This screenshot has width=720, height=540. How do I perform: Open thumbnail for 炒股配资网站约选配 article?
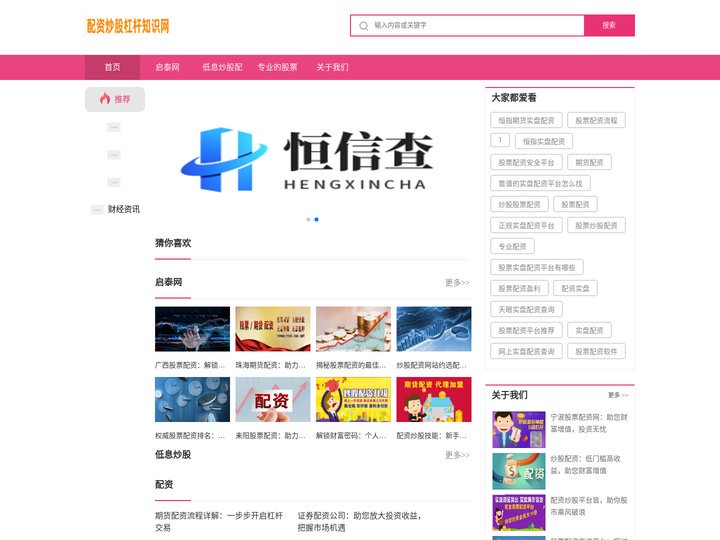coord(434,329)
